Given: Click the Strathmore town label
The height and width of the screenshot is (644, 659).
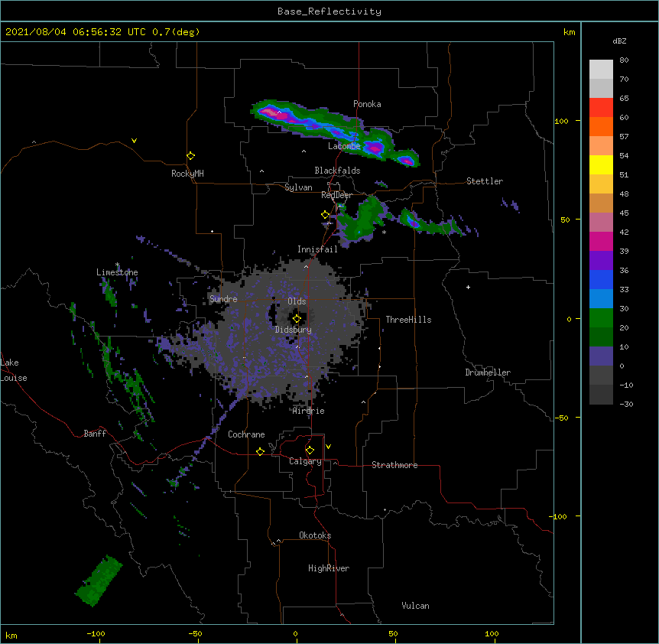Looking at the screenshot, I should coord(394,465).
